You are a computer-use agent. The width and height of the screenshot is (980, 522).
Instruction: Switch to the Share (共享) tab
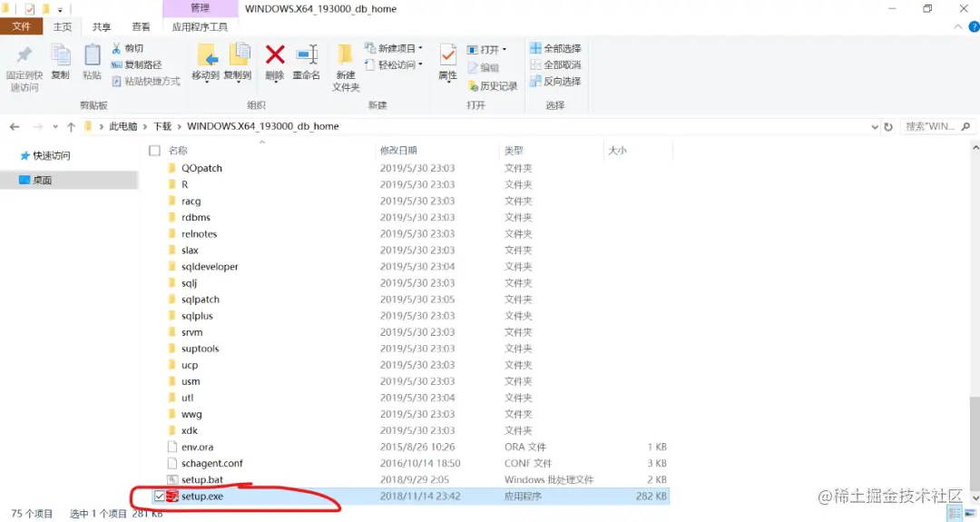point(102,27)
